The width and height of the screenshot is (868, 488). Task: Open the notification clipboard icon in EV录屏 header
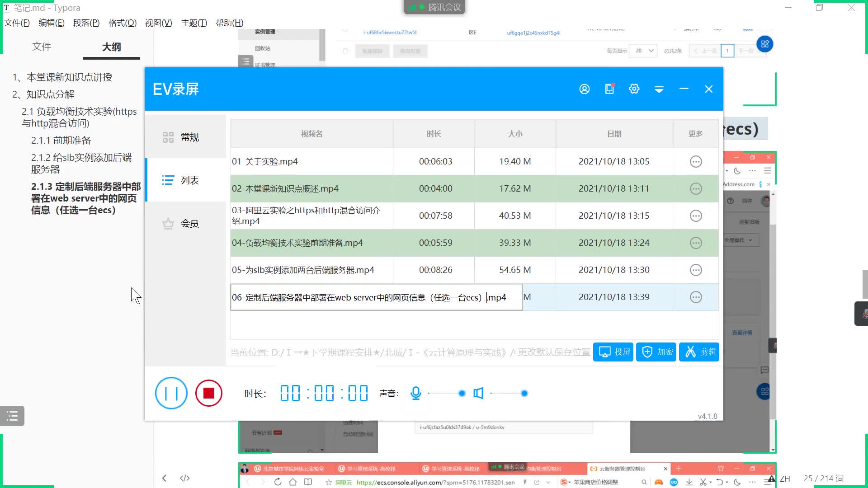609,89
